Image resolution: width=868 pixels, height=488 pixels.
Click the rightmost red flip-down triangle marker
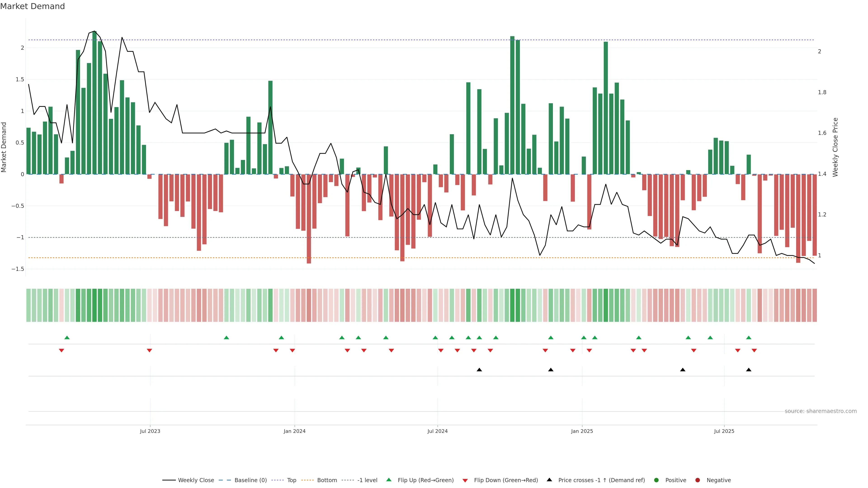(x=754, y=351)
